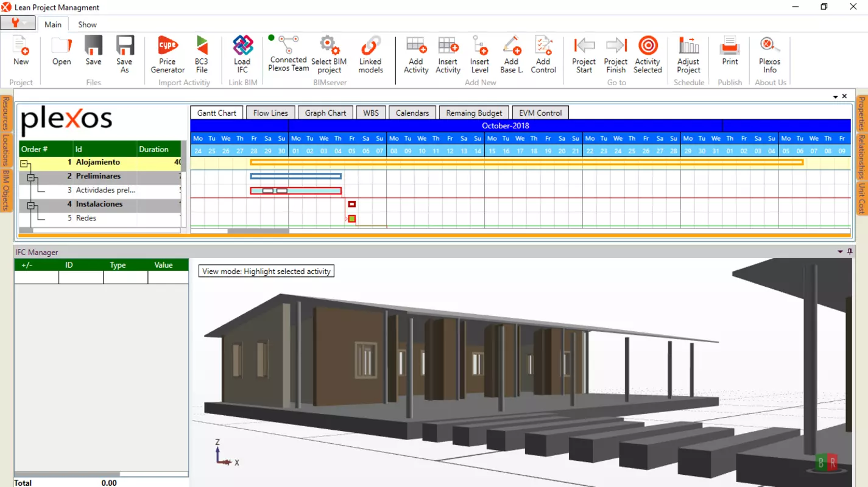This screenshot has height=487, width=868.
Task: Click the view cube in the 3D viewer
Action: (827, 463)
